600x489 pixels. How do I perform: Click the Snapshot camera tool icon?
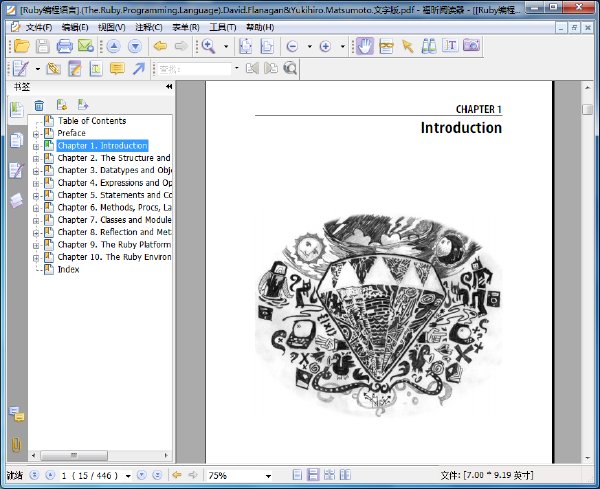click(471, 46)
